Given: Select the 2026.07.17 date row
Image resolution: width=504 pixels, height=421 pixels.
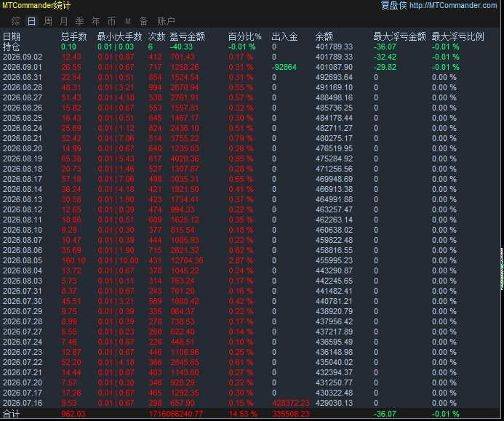Looking at the screenshot, I should click(23, 393).
